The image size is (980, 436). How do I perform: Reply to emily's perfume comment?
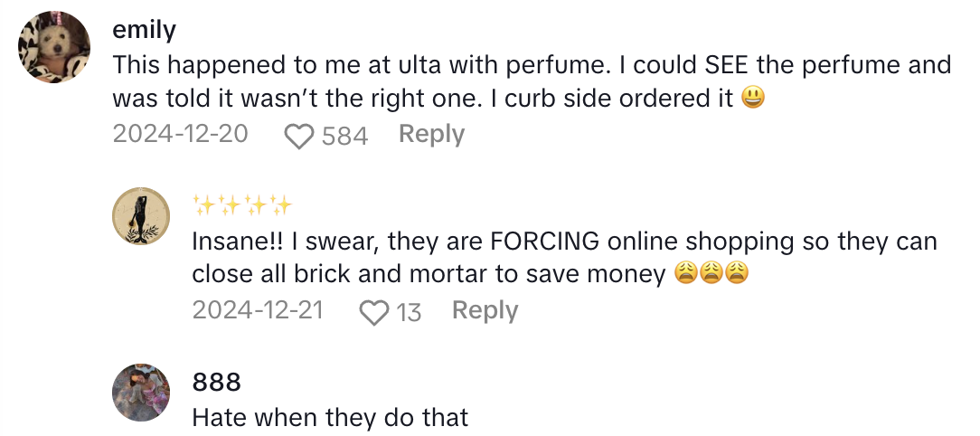click(431, 134)
